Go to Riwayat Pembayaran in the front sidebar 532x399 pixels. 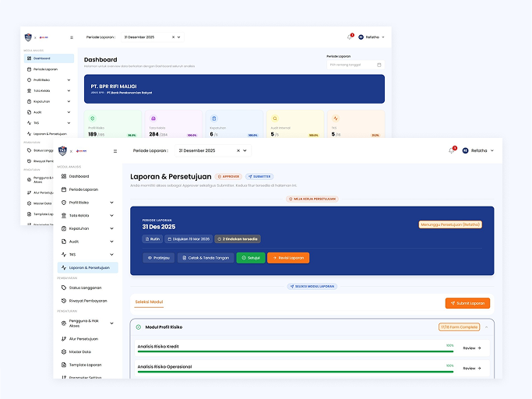click(x=88, y=300)
